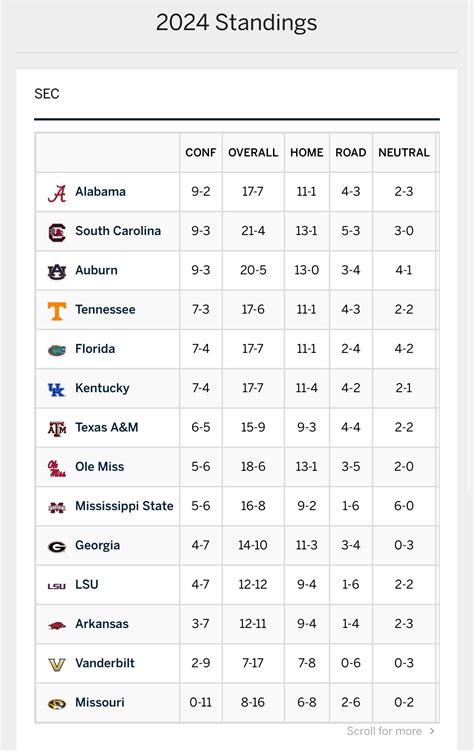This screenshot has width=474, height=751.
Task: Click the Missouri Tigers logo
Action: pyautogui.click(x=56, y=704)
